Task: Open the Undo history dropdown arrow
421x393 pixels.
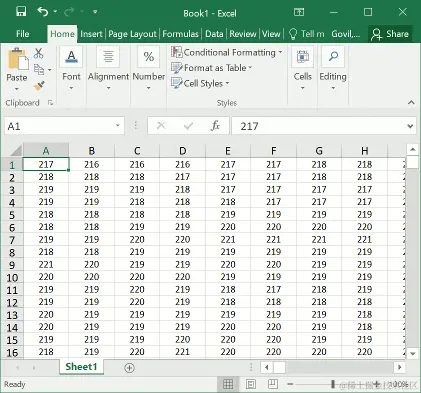Action: point(55,12)
